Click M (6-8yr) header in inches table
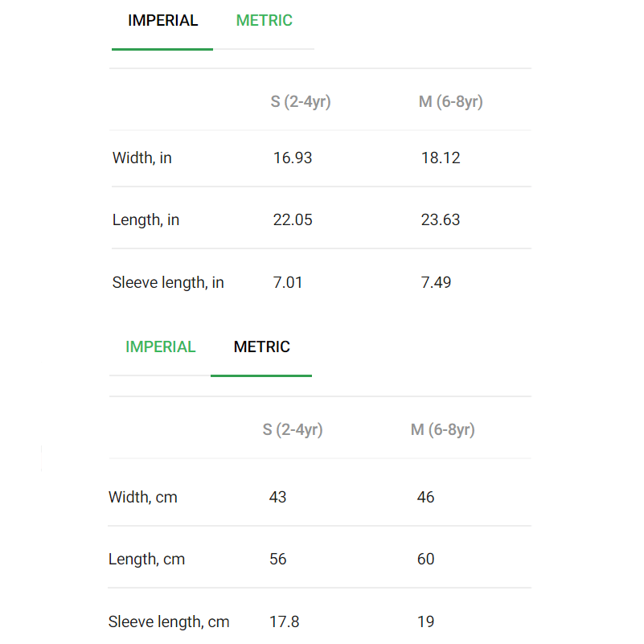Image resolution: width=644 pixels, height=644 pixels. [450, 102]
